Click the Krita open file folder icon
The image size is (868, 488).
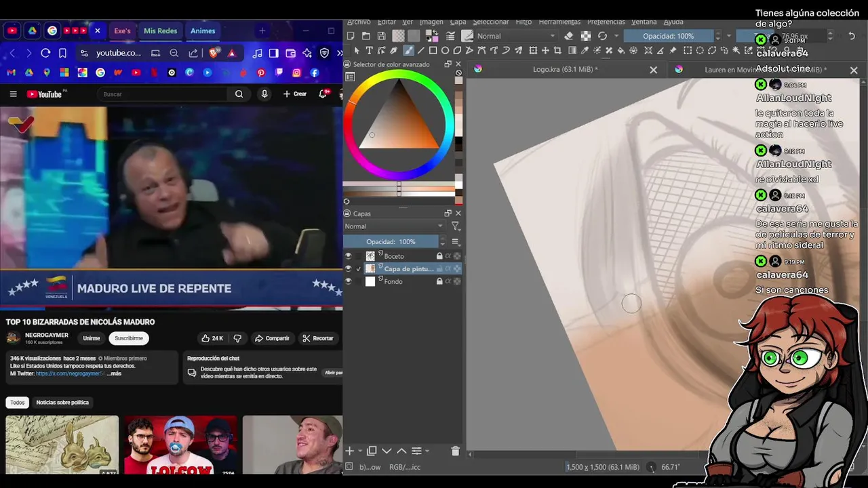click(x=366, y=36)
